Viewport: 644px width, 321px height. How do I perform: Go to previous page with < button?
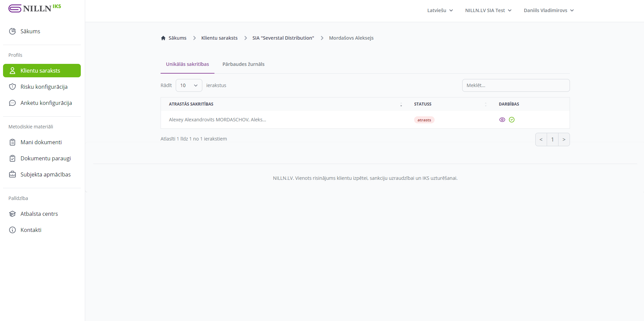coord(541,139)
